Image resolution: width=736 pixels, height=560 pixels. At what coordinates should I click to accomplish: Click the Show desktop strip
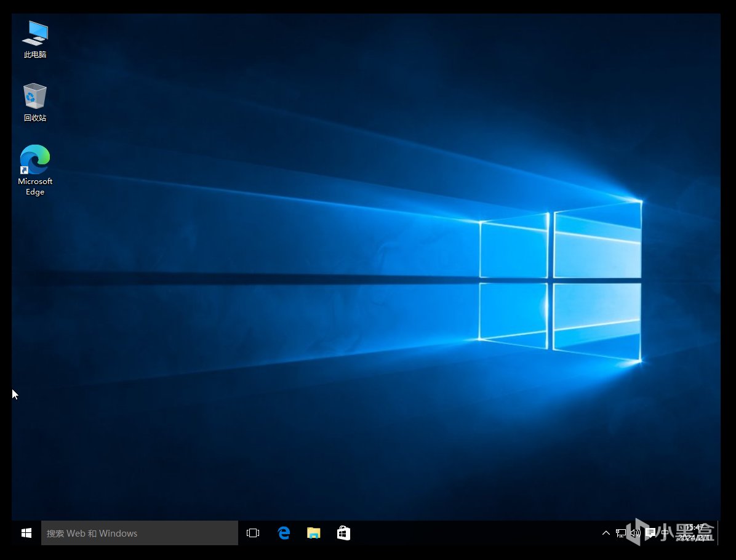coord(719,533)
